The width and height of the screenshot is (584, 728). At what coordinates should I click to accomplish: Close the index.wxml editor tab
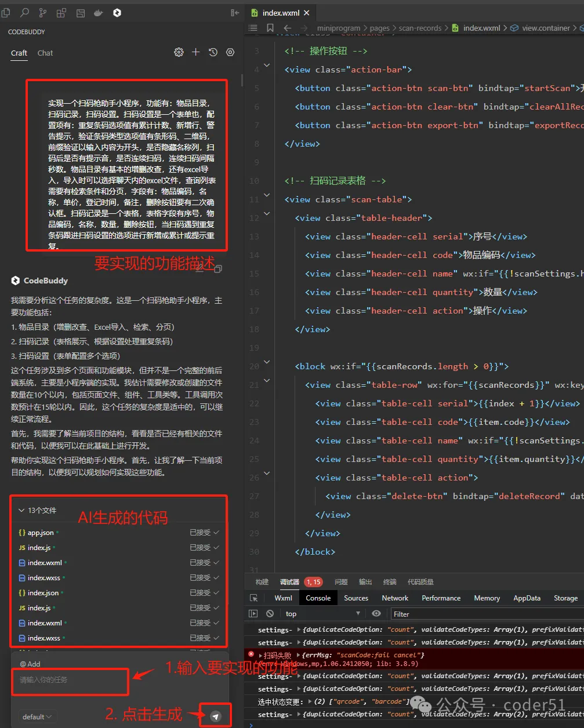tap(306, 12)
